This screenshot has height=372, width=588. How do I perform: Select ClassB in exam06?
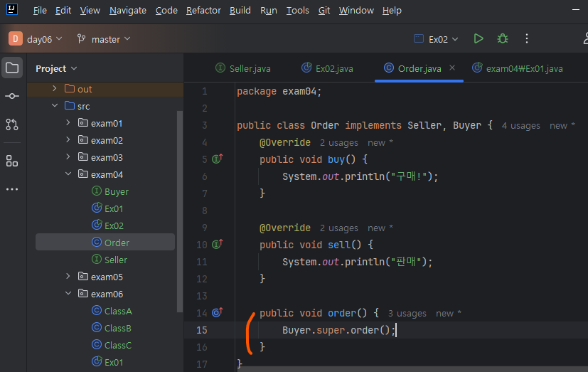112,328
